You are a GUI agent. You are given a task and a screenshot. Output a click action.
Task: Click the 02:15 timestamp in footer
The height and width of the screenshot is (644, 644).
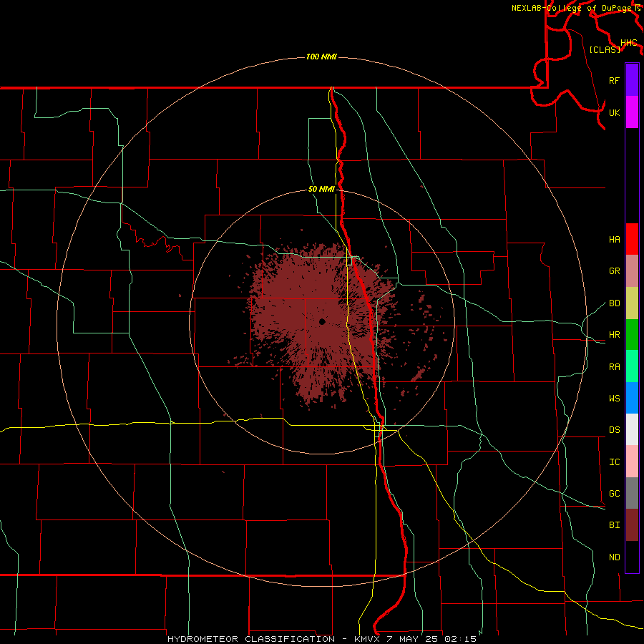pos(460,639)
